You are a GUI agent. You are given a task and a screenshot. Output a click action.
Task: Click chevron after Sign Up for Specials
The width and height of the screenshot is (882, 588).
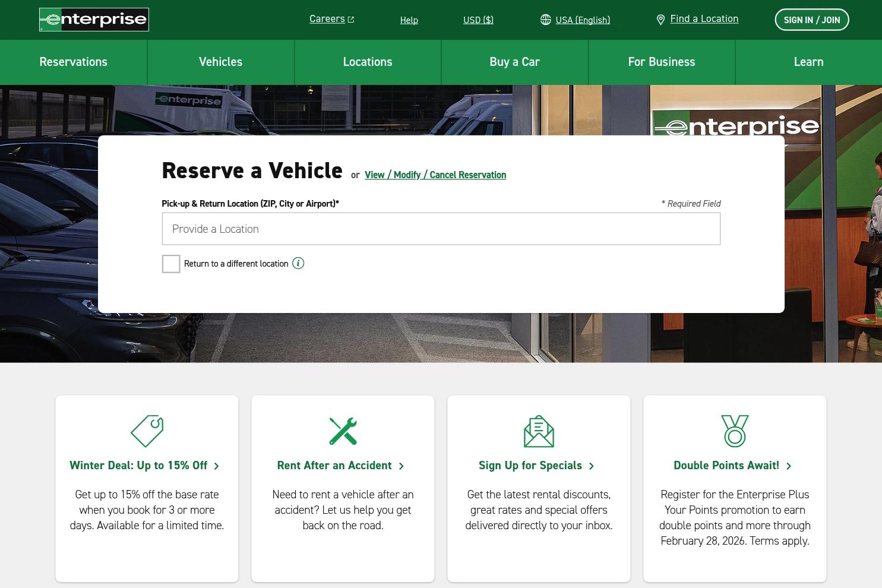[x=592, y=466]
